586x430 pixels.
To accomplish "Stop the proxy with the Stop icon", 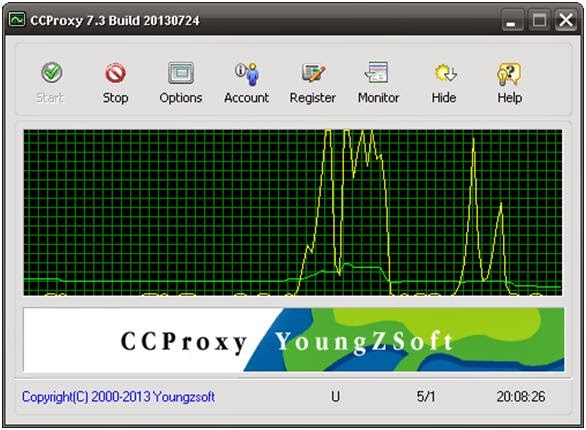I will click(x=115, y=72).
